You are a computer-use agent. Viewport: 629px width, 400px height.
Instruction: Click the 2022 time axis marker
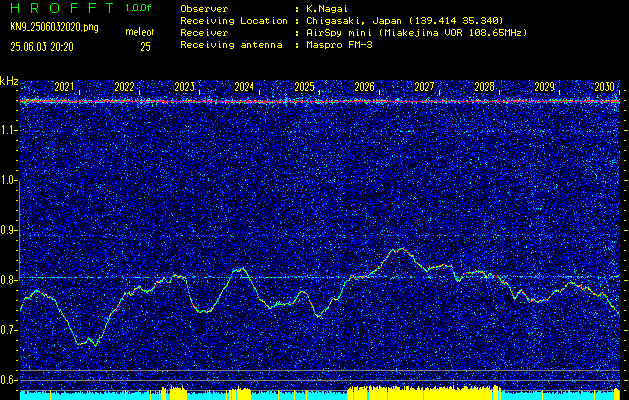pyautogui.click(x=124, y=87)
